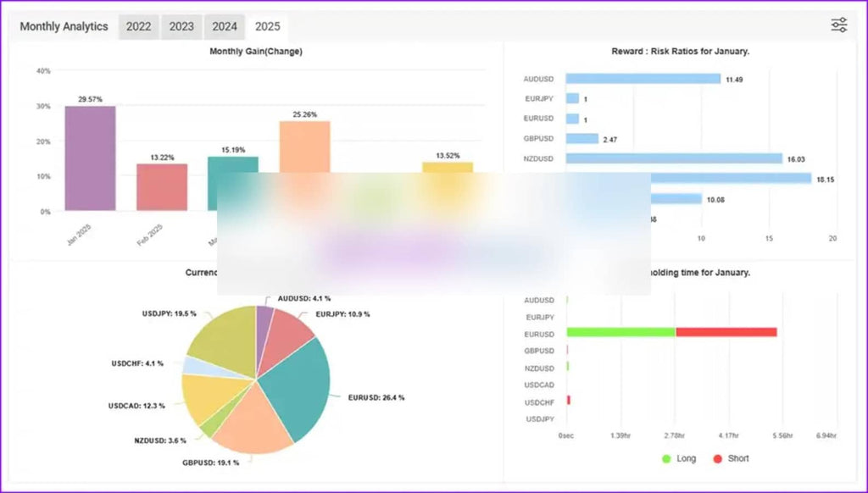Select the 2024 analytics tab

click(x=225, y=26)
